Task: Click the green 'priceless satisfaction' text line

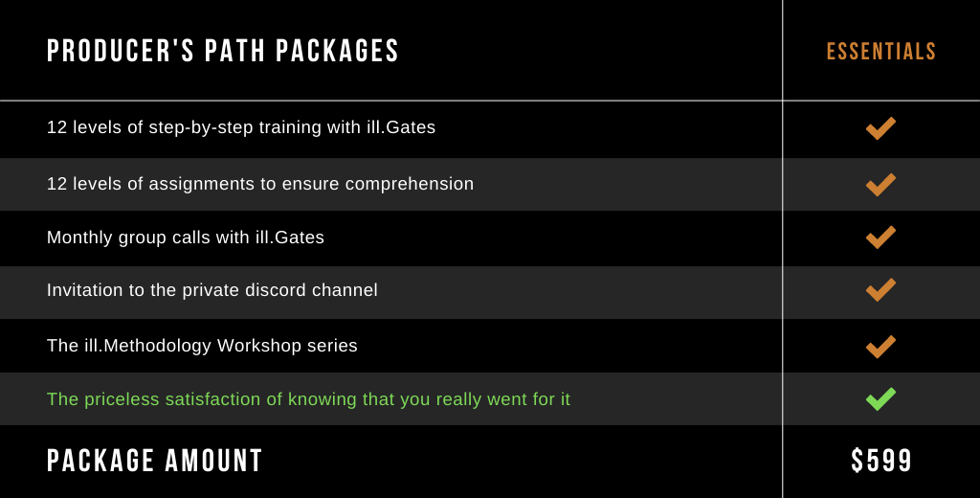Action: [x=308, y=399]
